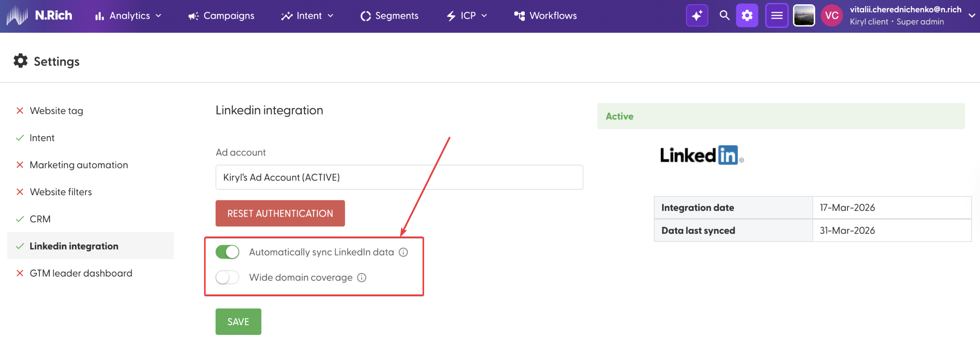The image size is (980, 352).
Task: Click the Settings page title text
Action: click(57, 61)
